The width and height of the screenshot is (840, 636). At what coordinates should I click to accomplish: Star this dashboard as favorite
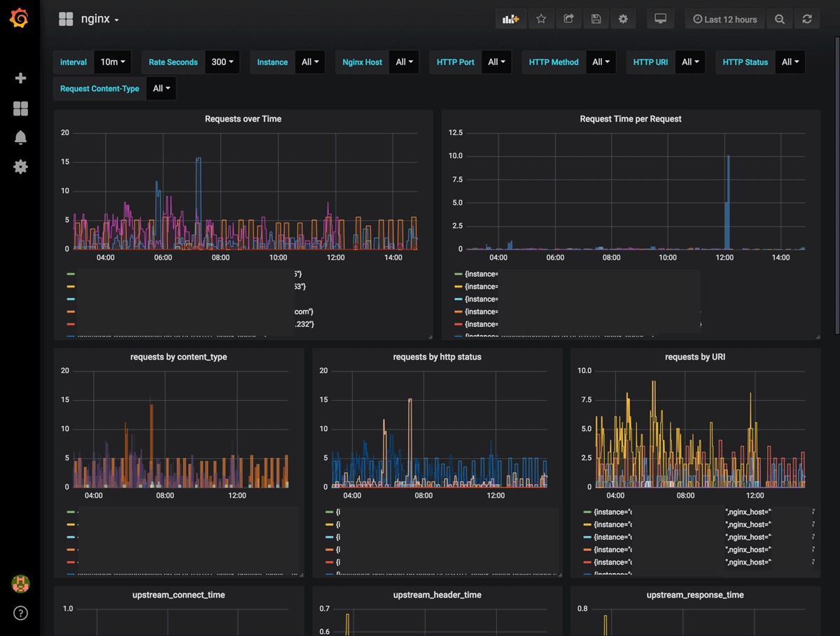[541, 20]
